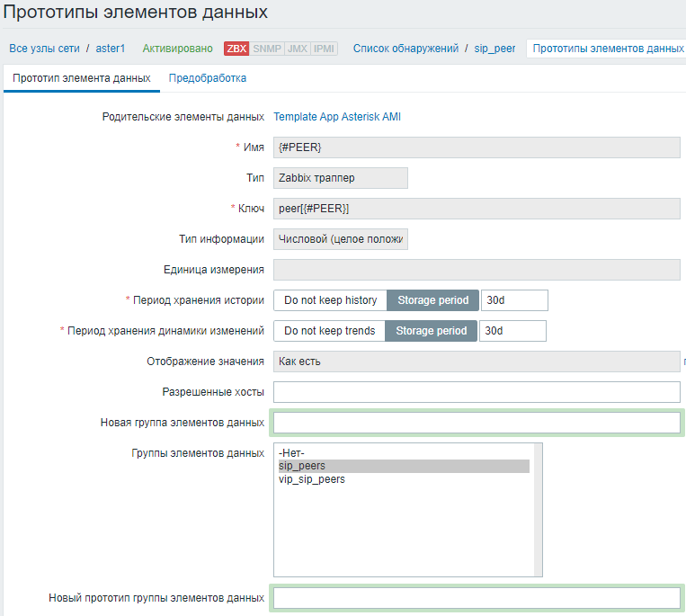Open the Template App Asterisk AMI link

pos(337,117)
